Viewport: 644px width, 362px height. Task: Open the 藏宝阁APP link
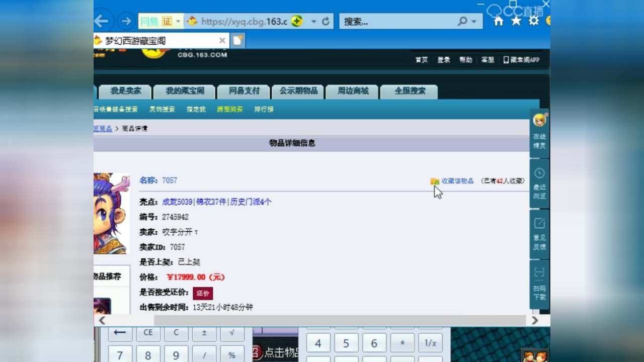pyautogui.click(x=521, y=60)
